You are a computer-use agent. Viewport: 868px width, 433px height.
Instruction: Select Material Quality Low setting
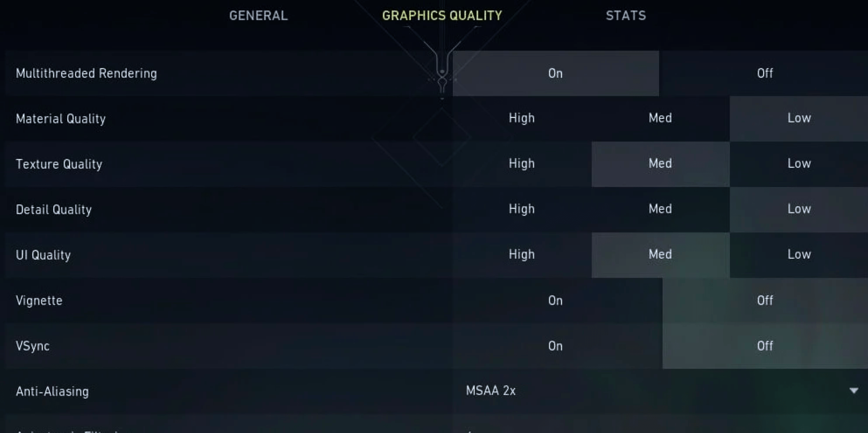click(x=798, y=118)
